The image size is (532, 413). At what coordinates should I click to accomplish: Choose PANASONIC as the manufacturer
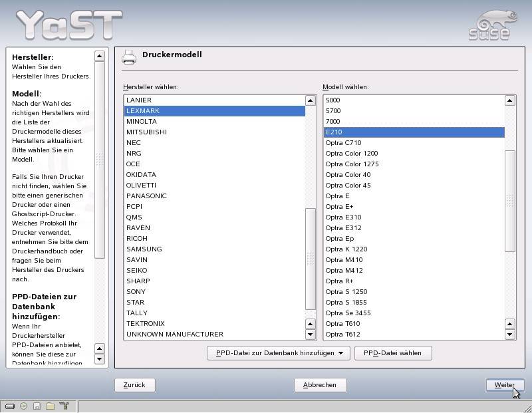click(214, 196)
